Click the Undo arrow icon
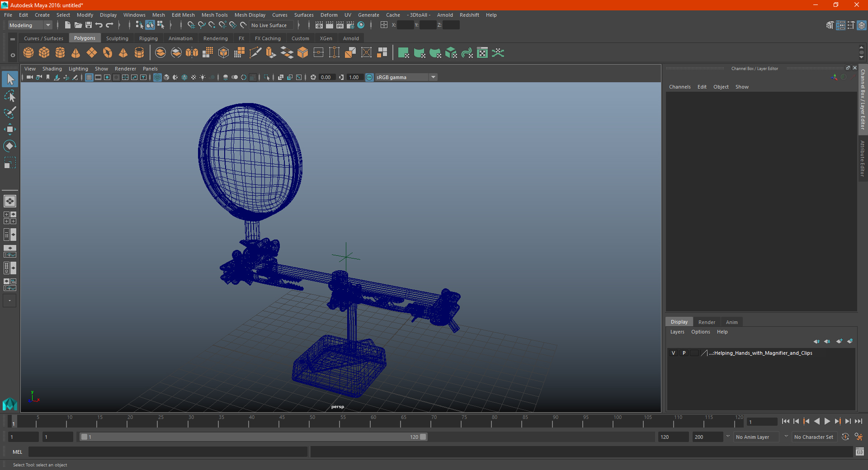 (x=99, y=25)
